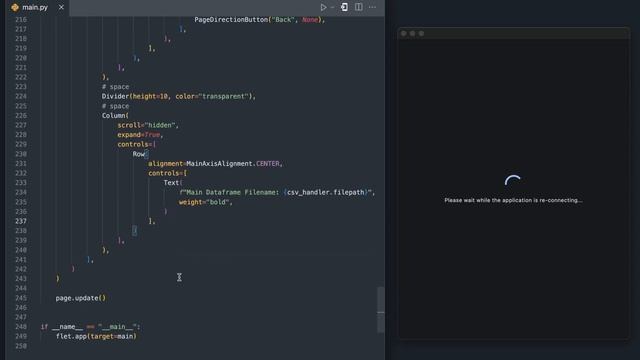
Task: Open the run options dropdown arrow
Action: pyautogui.click(x=332, y=7)
